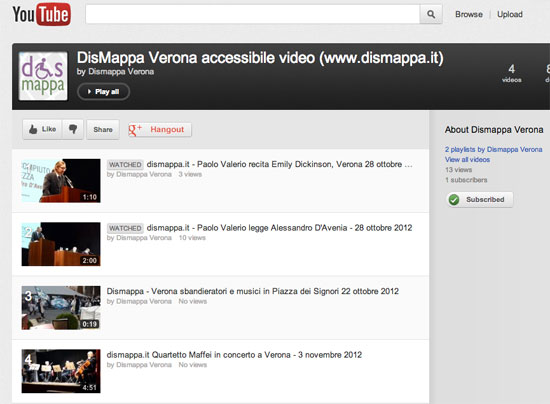Click 'by Dismappa Verona' under Emily Dickinson video
The image size is (550, 404).
pos(139,174)
